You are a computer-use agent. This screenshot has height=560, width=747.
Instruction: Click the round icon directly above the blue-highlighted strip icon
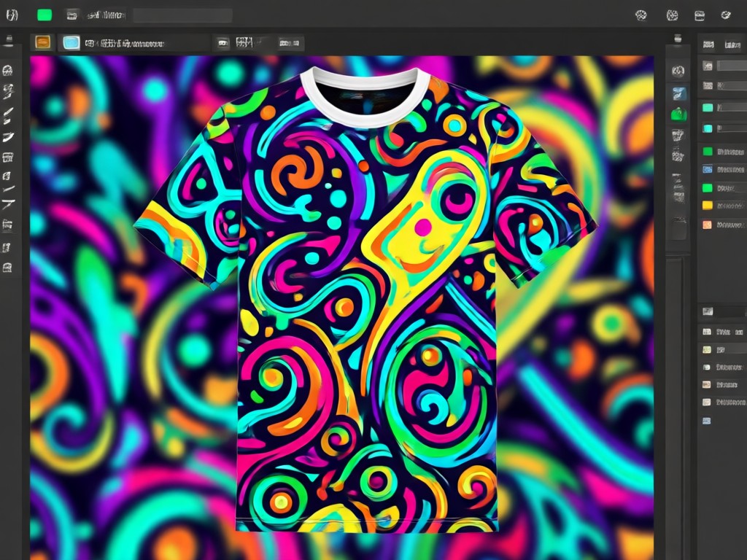tap(678, 71)
